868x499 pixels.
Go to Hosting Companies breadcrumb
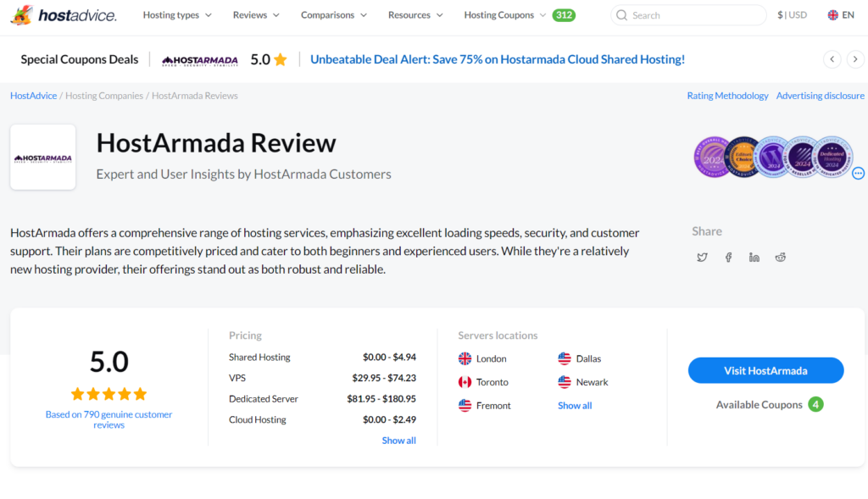[104, 96]
